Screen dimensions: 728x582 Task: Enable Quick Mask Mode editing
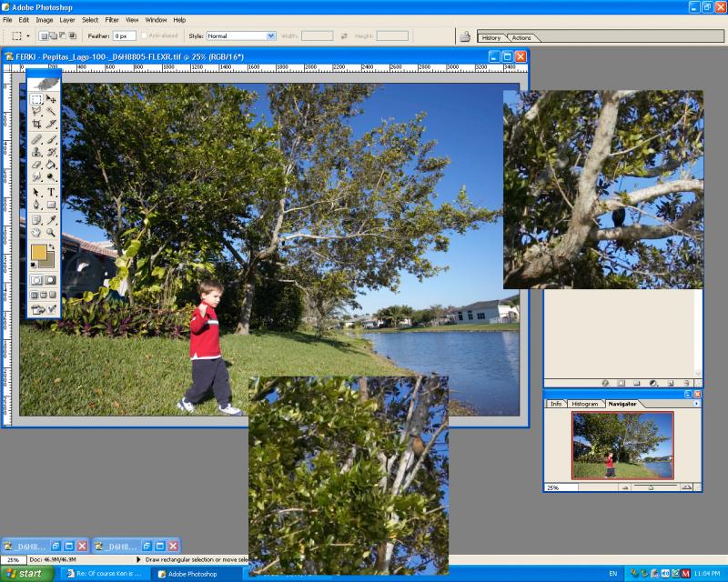(51, 280)
